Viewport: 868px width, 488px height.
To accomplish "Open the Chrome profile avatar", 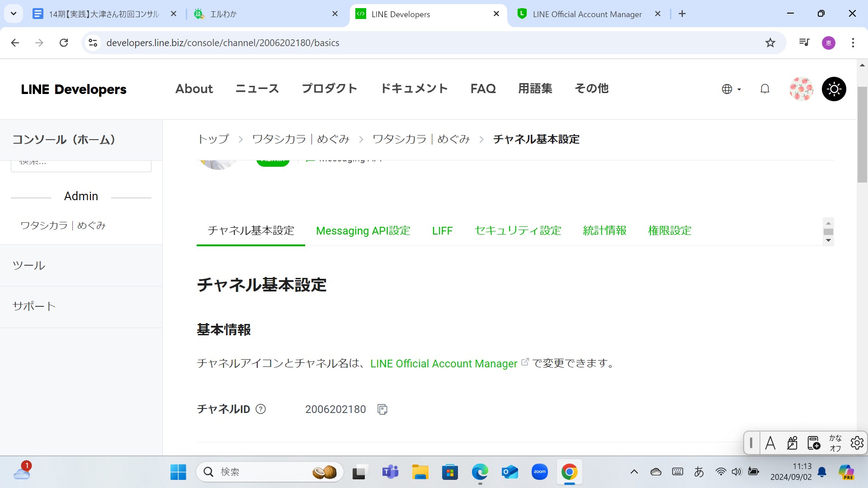I will pyautogui.click(x=828, y=43).
